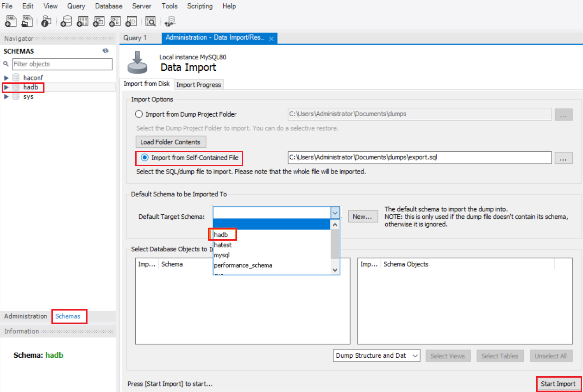Click the schema filter objects input field
Image resolution: width=583 pixels, height=392 pixels.
[62, 64]
